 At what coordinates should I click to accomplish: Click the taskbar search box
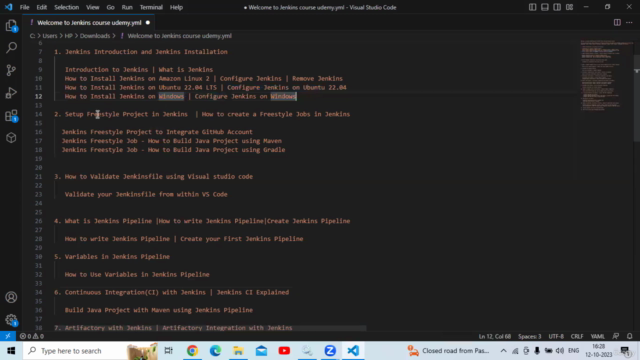(90, 351)
